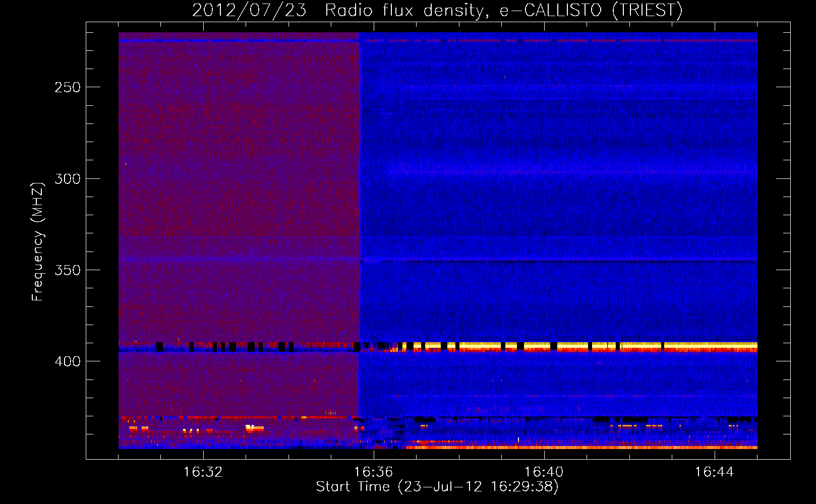
Task: Select the frequency tick label '350'
Action: 68,270
